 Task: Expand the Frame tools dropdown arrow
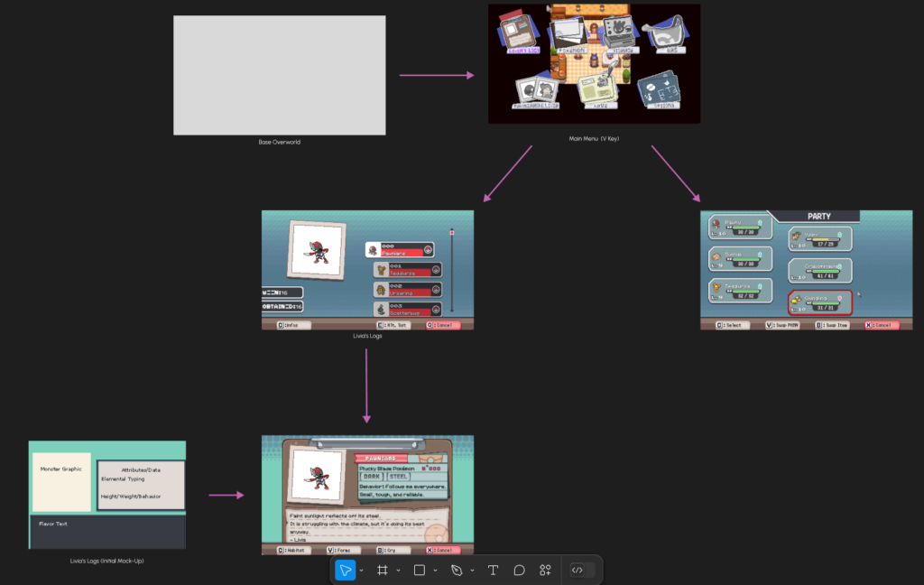[398, 571]
